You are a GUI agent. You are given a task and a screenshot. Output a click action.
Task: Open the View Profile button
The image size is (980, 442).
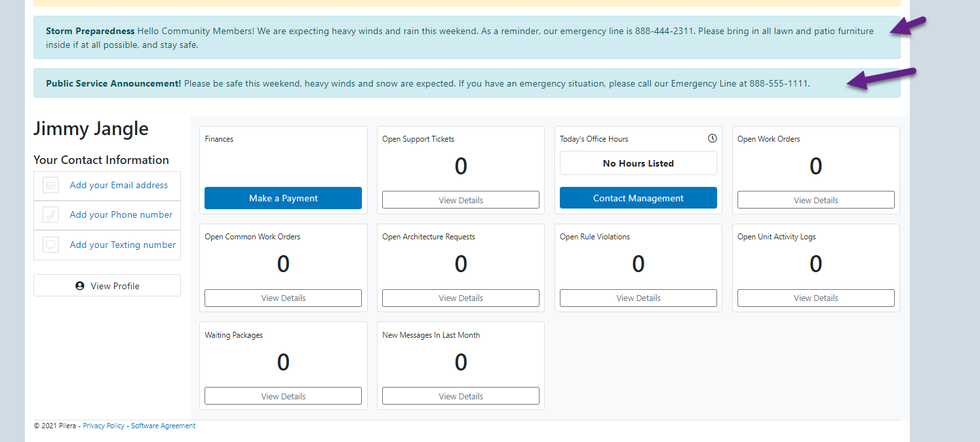(x=107, y=285)
